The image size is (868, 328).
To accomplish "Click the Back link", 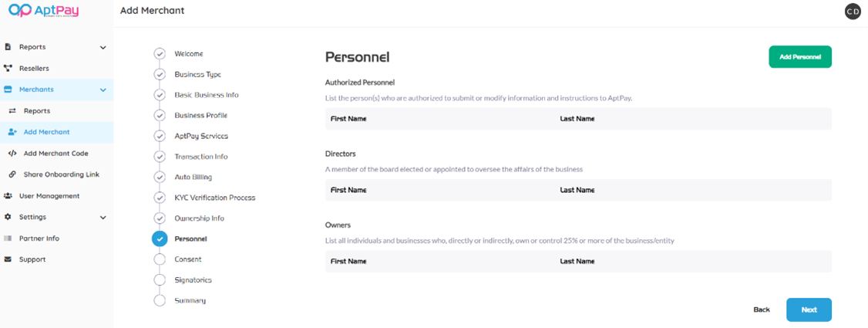I will [762, 309].
